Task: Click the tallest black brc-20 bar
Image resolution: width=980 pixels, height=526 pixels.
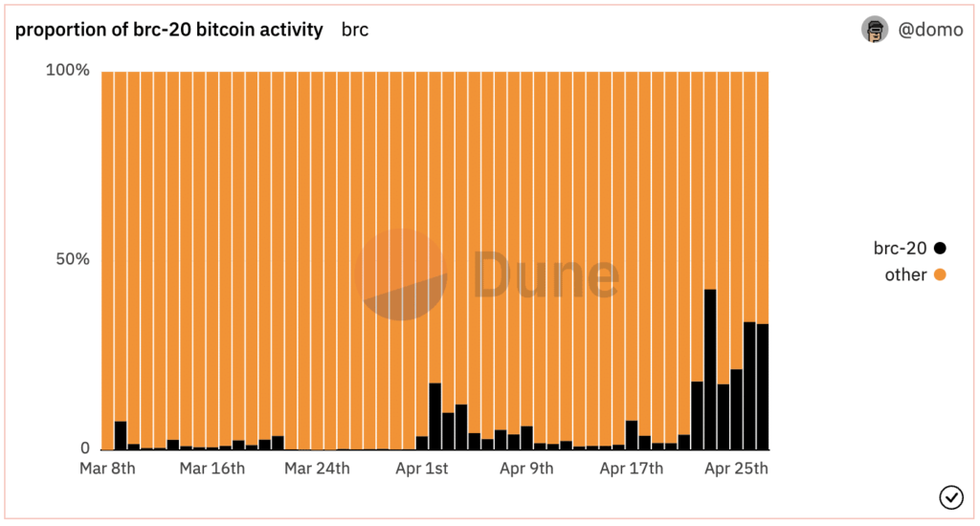Action: (x=710, y=369)
